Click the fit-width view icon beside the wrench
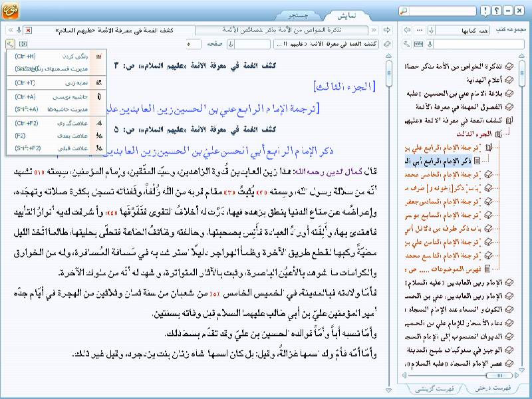Viewport: 532px width, 399px height. pos(23,44)
